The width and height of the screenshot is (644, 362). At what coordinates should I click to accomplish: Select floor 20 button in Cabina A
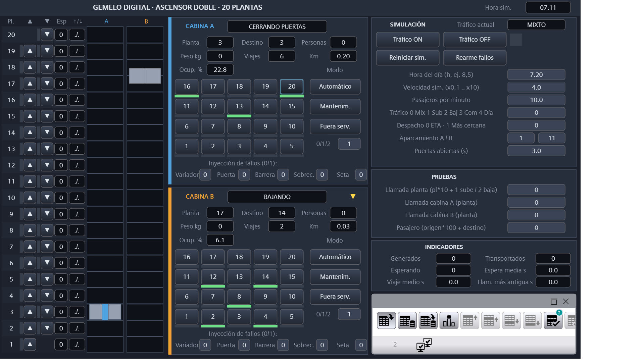point(292,87)
